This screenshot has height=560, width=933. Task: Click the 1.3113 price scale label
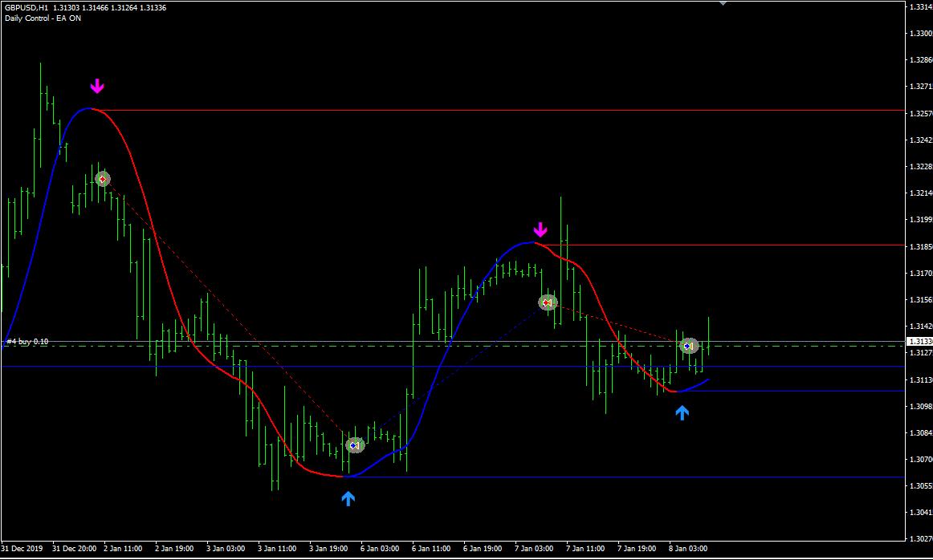point(920,379)
